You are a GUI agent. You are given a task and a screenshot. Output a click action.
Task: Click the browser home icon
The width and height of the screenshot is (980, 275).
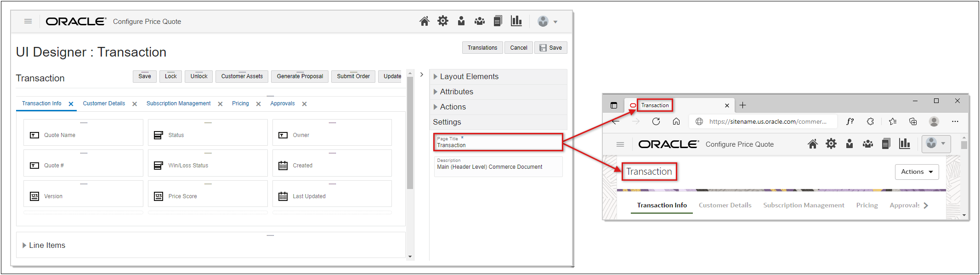tap(676, 121)
